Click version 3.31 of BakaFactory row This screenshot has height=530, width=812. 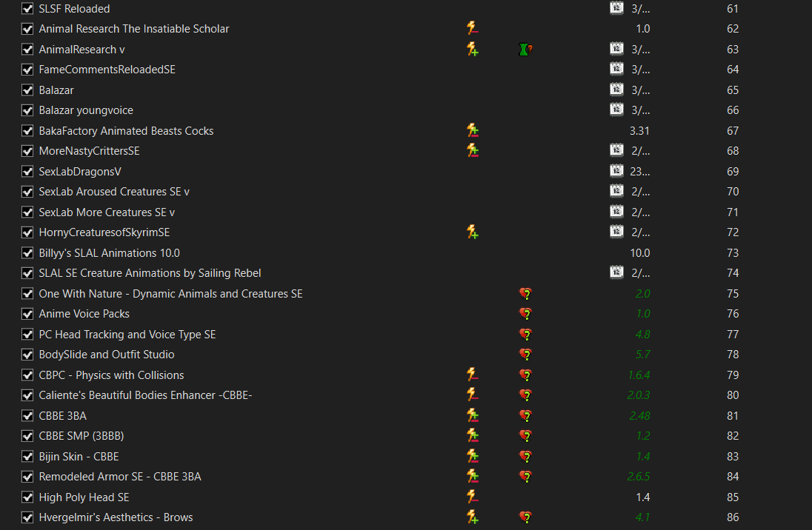click(639, 131)
